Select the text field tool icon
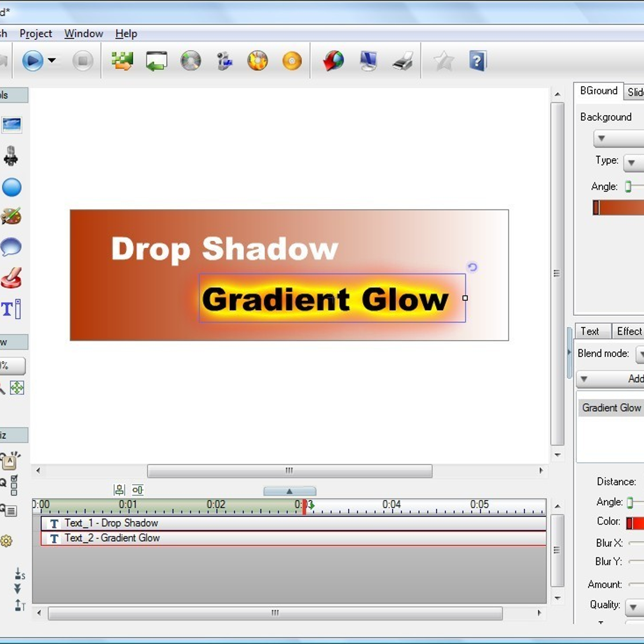644x644 pixels. [x=11, y=309]
